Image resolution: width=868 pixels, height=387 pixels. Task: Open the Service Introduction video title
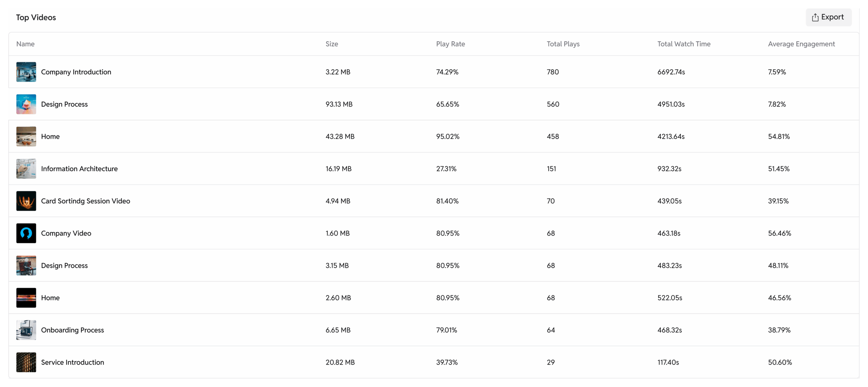[73, 362]
